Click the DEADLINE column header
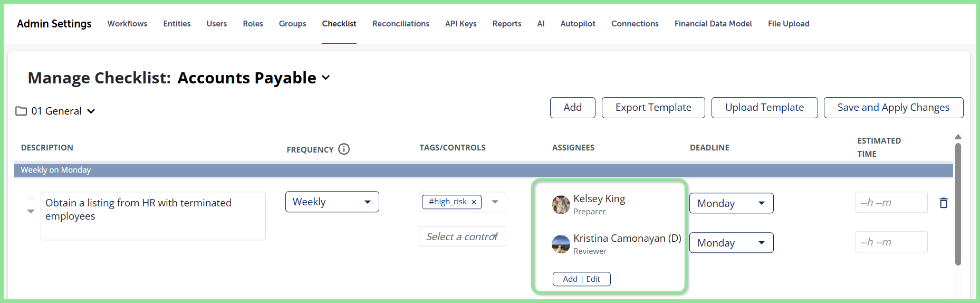 pyautogui.click(x=709, y=148)
